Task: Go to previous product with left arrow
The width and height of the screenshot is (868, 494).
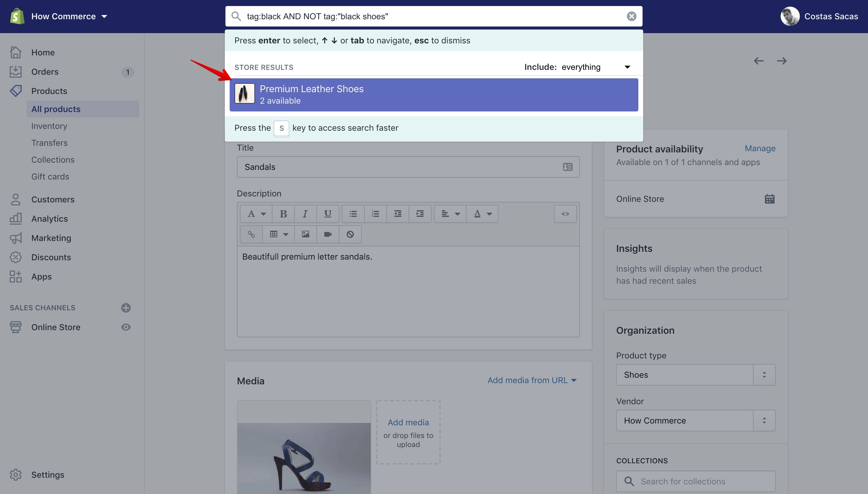Action: pyautogui.click(x=759, y=61)
